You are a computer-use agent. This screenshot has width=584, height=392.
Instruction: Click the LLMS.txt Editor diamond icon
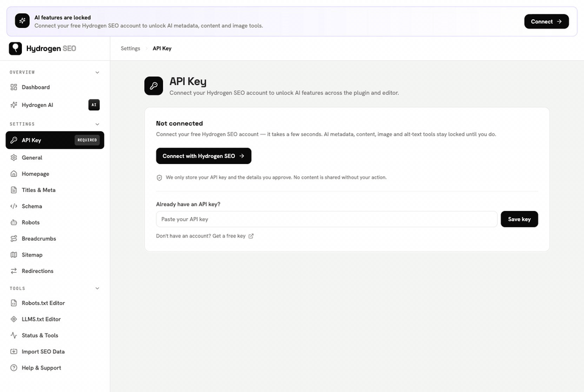click(14, 319)
